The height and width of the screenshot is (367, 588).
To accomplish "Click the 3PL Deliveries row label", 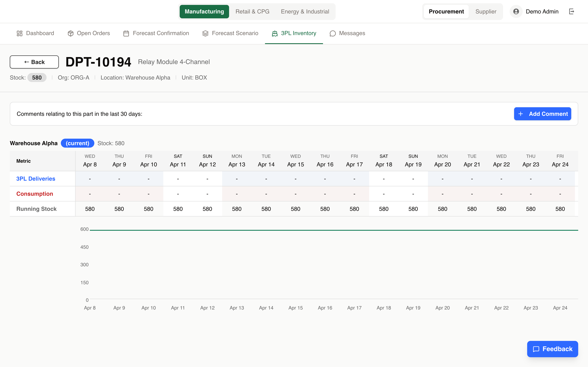I will point(36,179).
